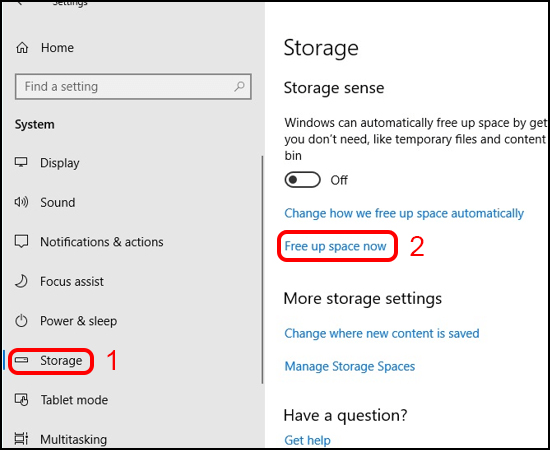Image resolution: width=550 pixels, height=450 pixels.
Task: Click the Home house icon
Action: pyautogui.click(x=22, y=47)
